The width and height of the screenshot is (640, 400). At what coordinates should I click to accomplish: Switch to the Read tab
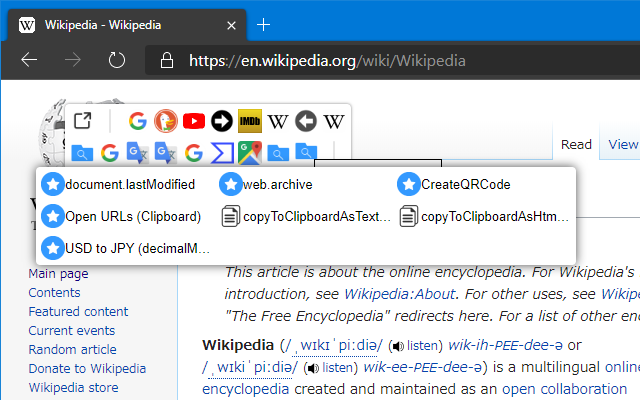coord(576,145)
